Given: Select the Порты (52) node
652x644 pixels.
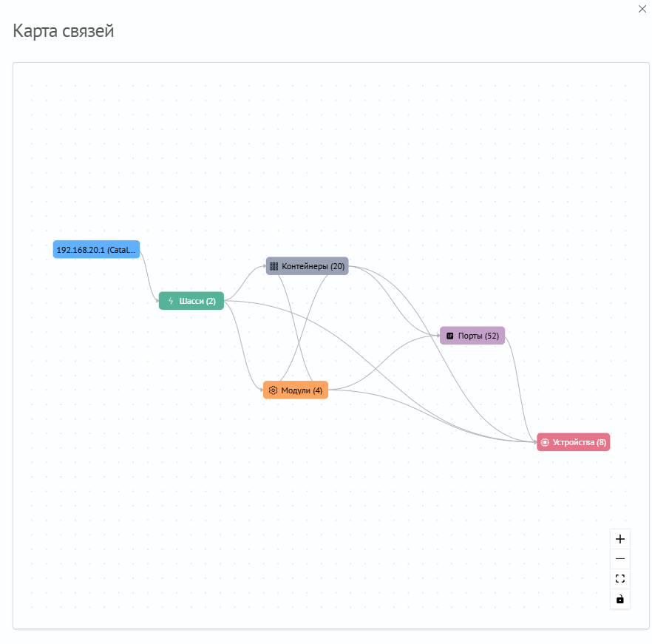Looking at the screenshot, I should pyautogui.click(x=472, y=336).
